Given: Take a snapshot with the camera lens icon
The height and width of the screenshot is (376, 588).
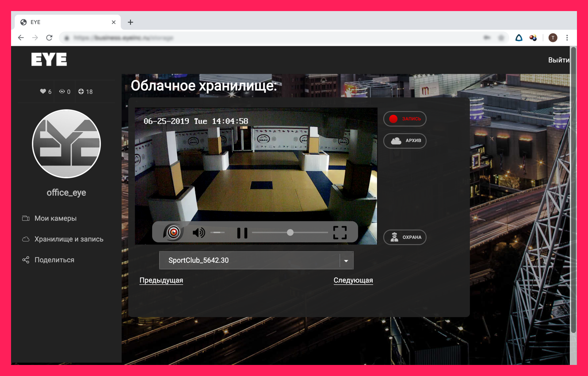Looking at the screenshot, I should (x=173, y=232).
